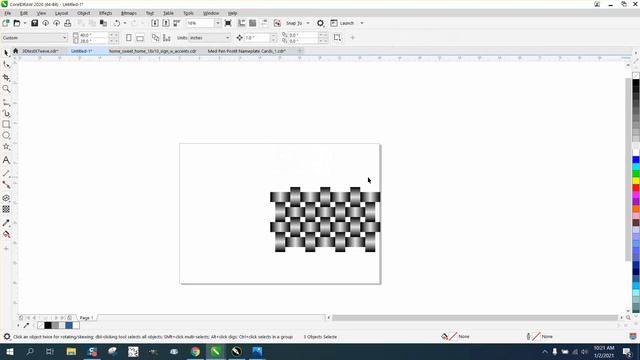This screenshot has width=640, height=360.
Task: Select the Color Eyedropper tool
Action: (x=6, y=223)
